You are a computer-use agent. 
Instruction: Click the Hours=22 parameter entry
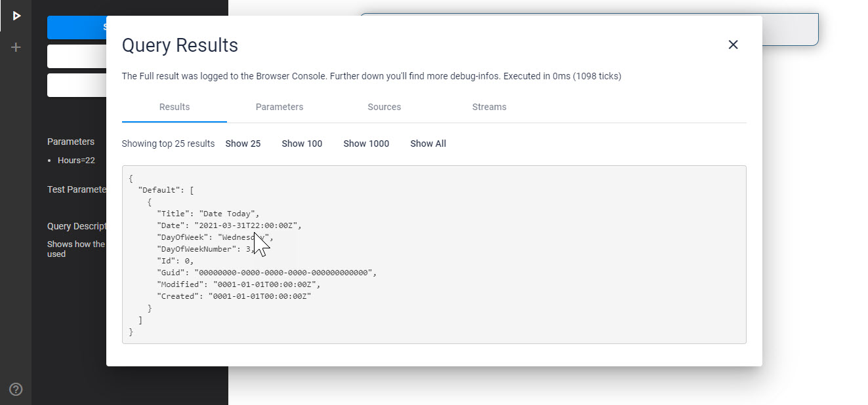[76, 160]
